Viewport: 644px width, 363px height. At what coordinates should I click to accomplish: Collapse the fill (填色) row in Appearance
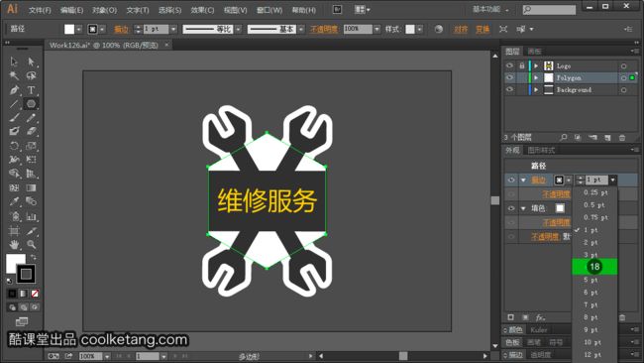(523, 208)
